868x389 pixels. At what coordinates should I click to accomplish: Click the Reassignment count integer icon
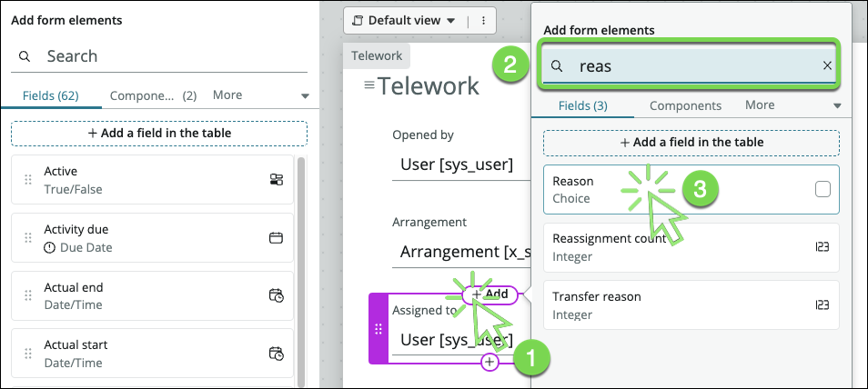[x=822, y=247]
